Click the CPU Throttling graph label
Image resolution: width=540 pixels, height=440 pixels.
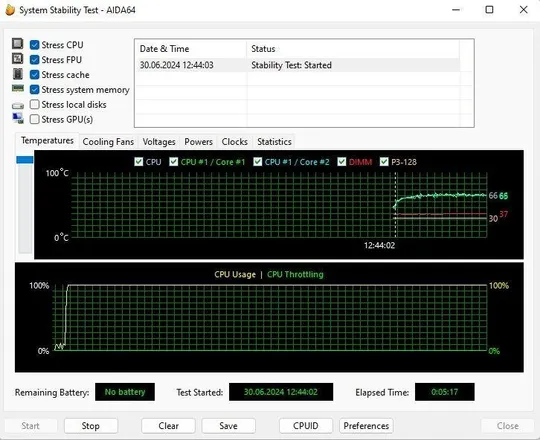point(295,274)
